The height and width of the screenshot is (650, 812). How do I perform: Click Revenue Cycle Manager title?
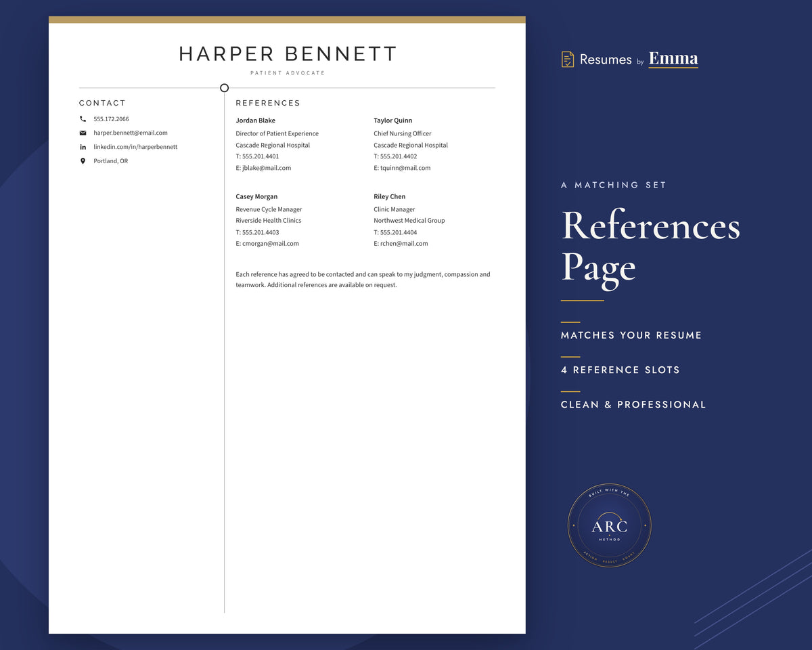tap(269, 210)
